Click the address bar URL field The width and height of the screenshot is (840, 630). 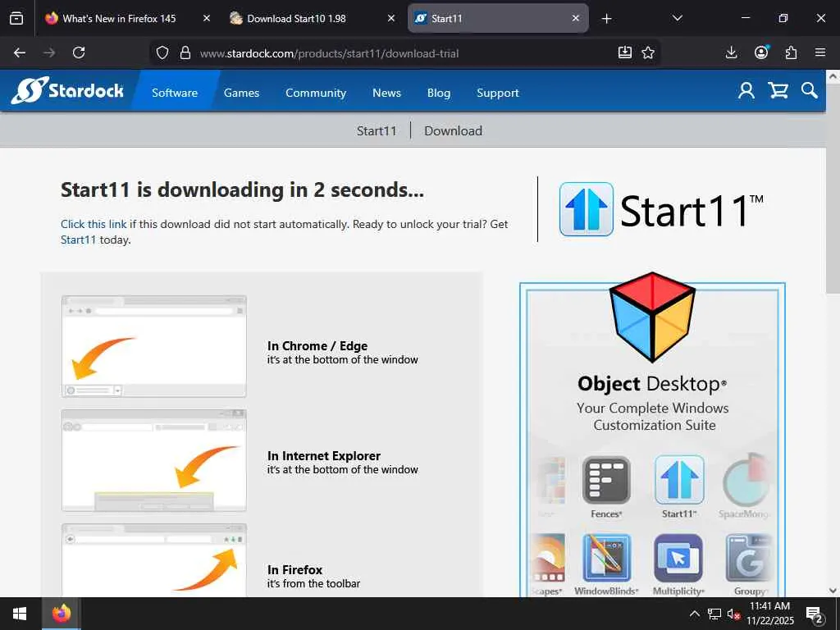[x=404, y=52]
